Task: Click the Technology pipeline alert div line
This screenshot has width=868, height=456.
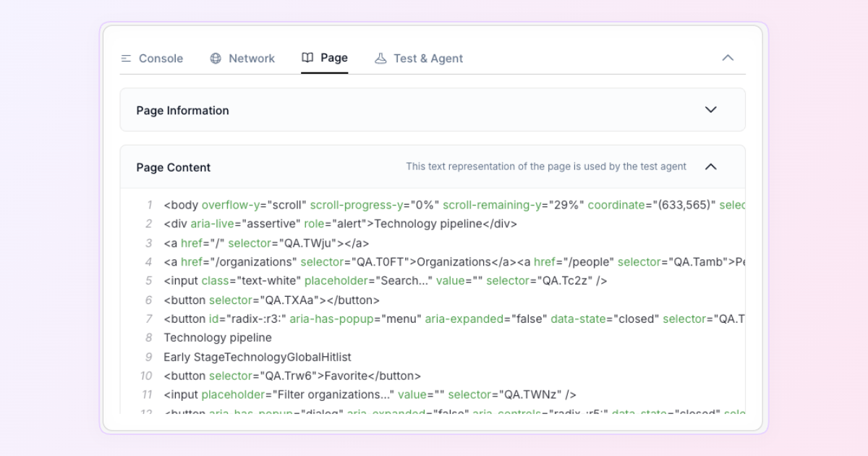Action: click(x=340, y=224)
